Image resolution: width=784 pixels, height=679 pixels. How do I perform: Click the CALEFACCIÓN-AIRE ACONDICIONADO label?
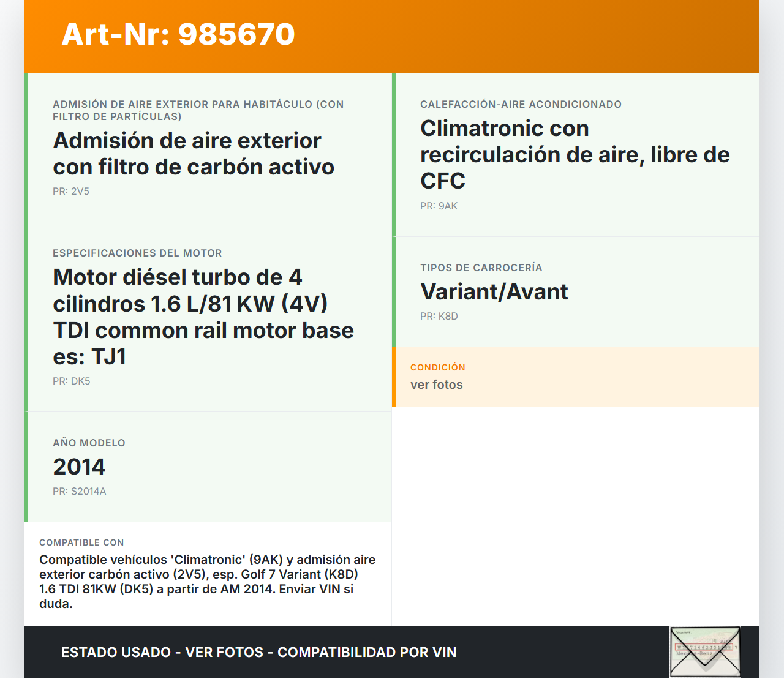521,104
